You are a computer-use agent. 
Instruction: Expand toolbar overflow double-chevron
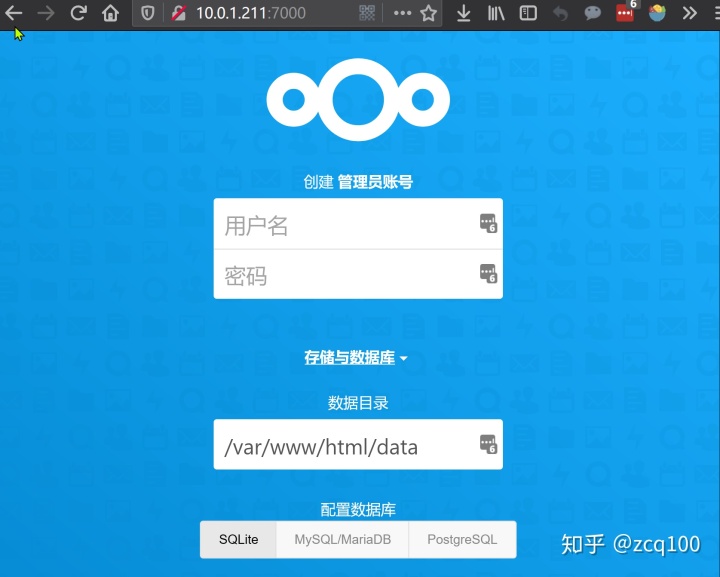pos(689,13)
